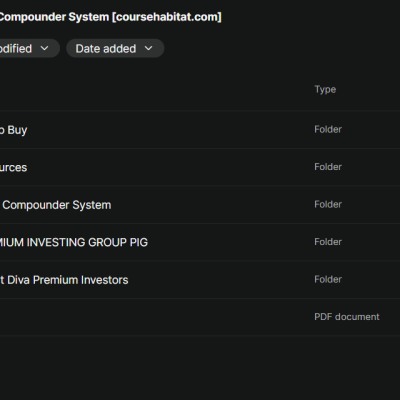Click Folder type in Compounder System row
The image size is (400, 400).
[x=328, y=204]
